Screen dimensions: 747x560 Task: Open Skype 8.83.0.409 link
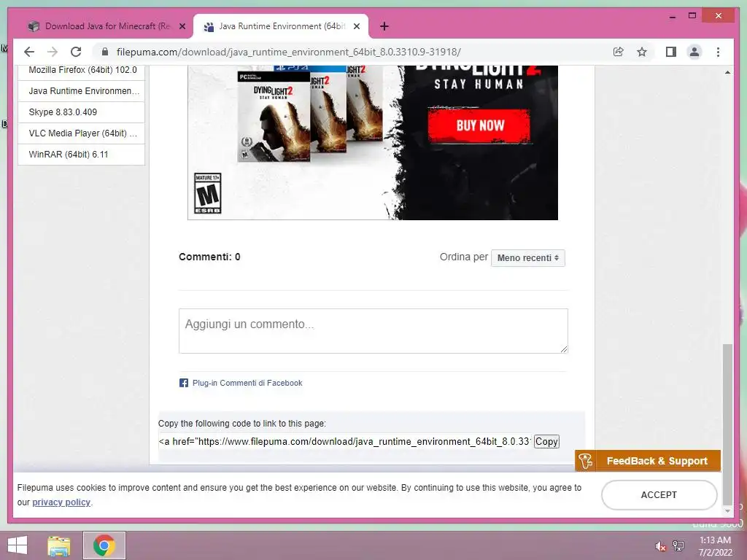tap(82, 112)
